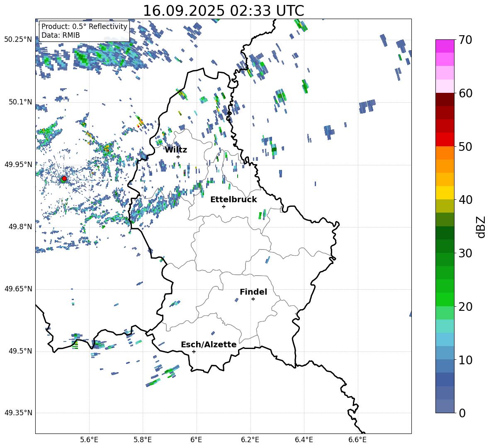The image size is (491, 448).
Task: Click the 50.25°N latitude label
Action: (x=18, y=40)
